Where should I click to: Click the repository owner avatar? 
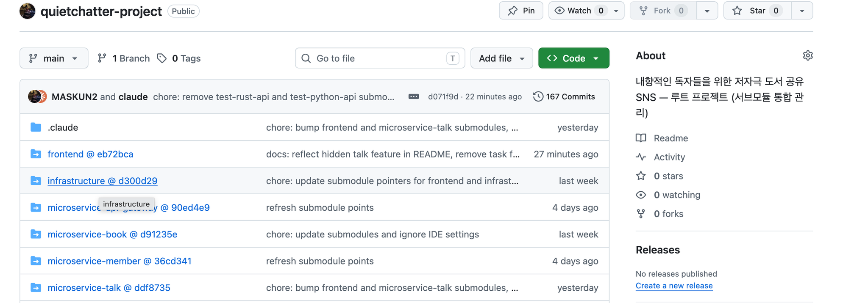[28, 11]
